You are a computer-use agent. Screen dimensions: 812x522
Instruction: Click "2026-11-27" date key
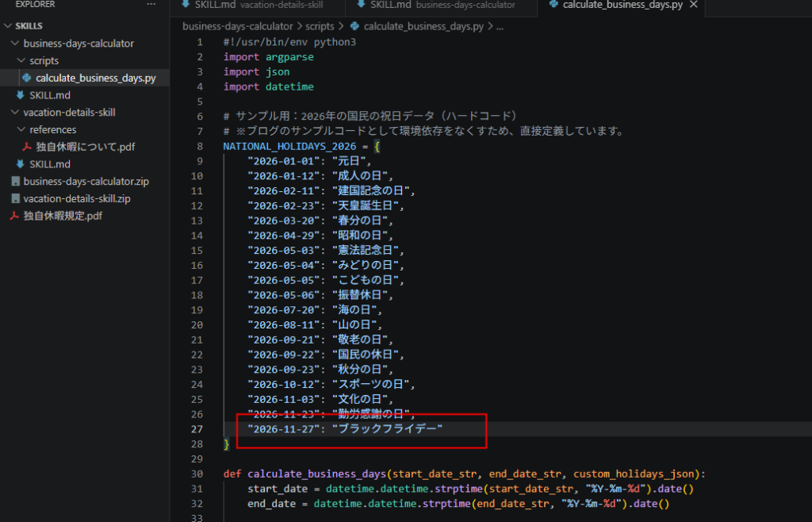coord(284,429)
